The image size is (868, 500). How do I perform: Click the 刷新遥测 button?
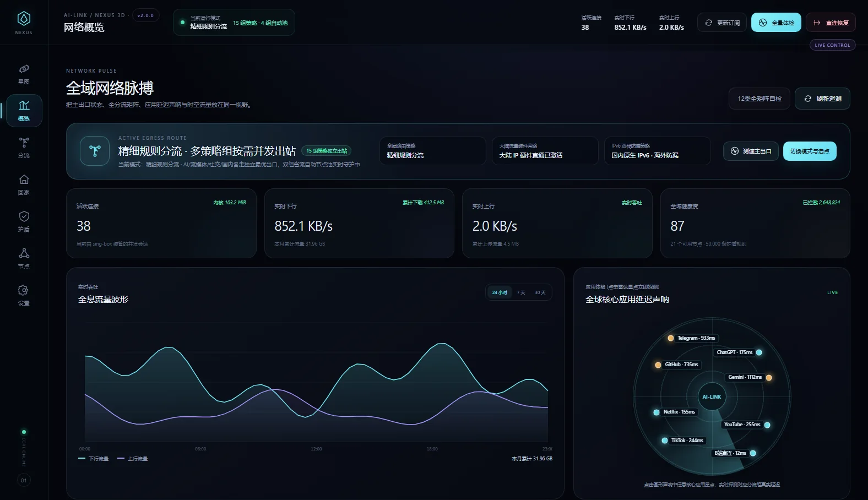point(822,99)
